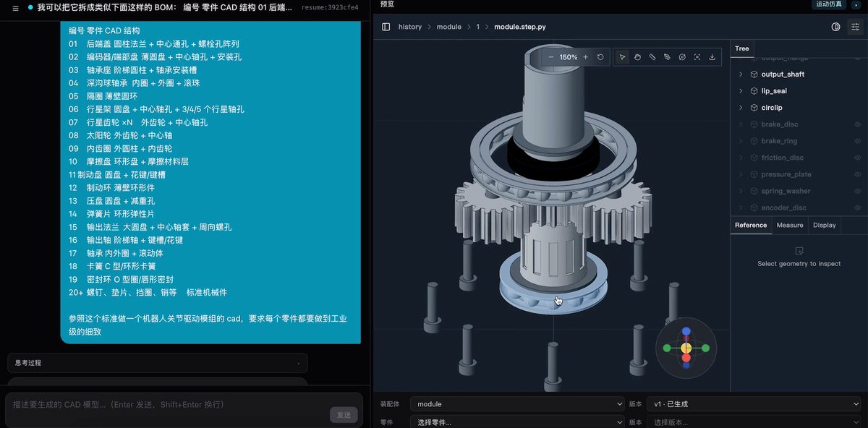Toggle visibility of friction_disc

pyautogui.click(x=858, y=158)
